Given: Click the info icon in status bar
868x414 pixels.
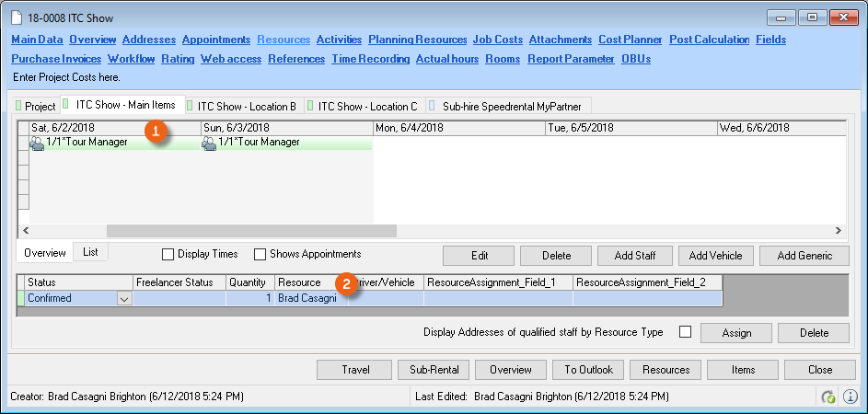Looking at the screenshot, I should coord(850,397).
